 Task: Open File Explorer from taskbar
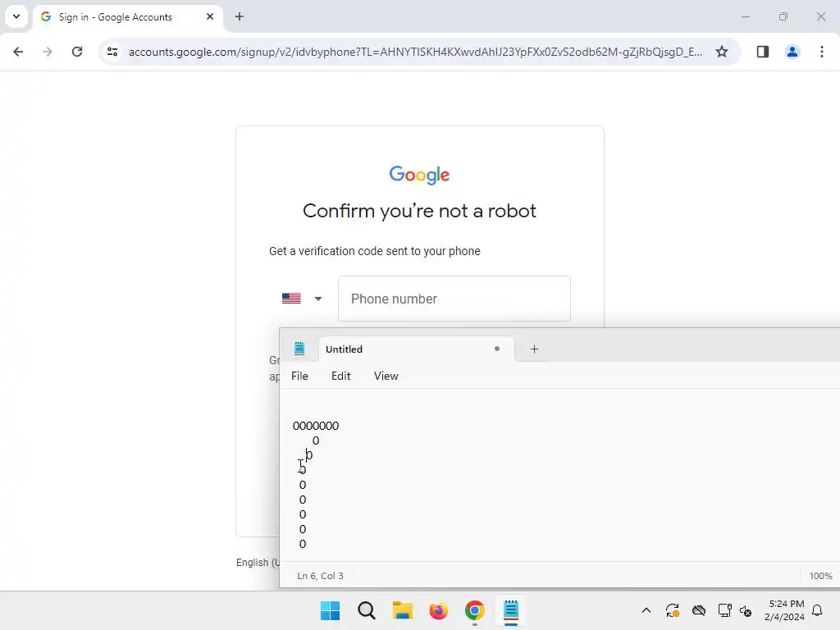click(402, 610)
